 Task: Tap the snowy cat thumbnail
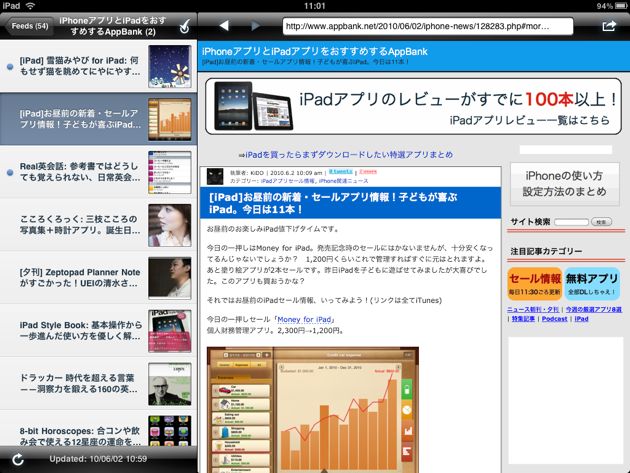point(170,66)
